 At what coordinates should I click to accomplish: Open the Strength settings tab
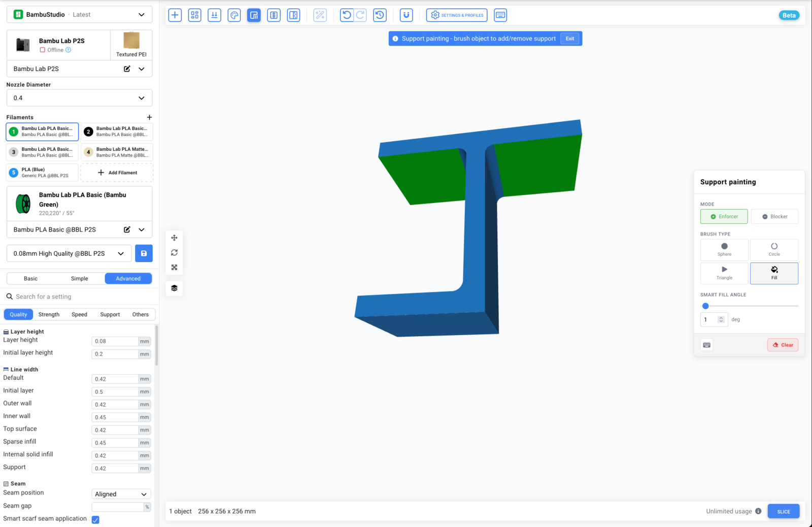[x=49, y=314]
